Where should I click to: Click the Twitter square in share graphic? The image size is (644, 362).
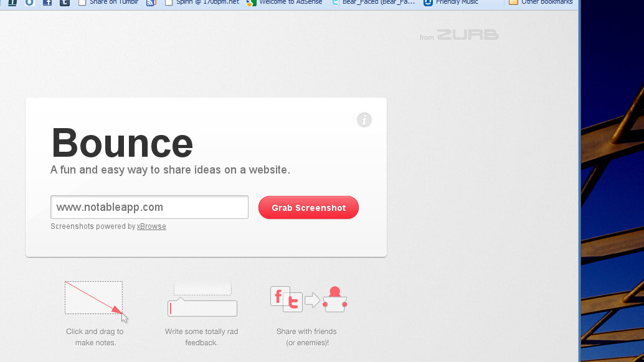click(293, 302)
